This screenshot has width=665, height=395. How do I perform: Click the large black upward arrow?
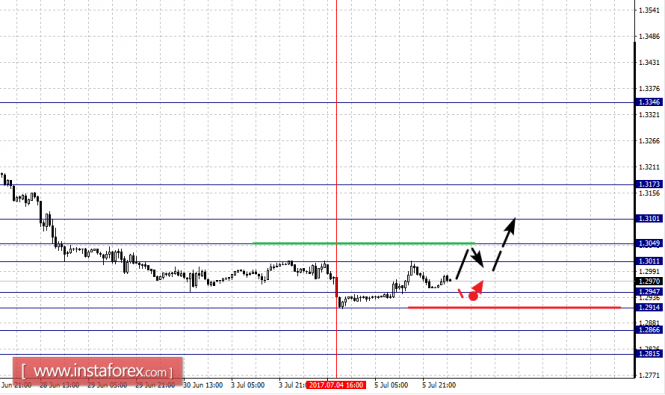click(504, 244)
